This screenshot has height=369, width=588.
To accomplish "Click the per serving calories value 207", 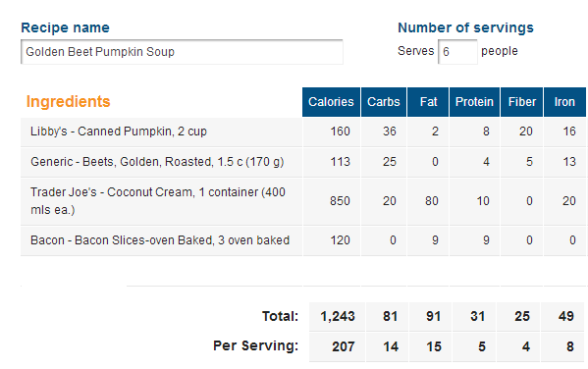I will (x=344, y=346).
